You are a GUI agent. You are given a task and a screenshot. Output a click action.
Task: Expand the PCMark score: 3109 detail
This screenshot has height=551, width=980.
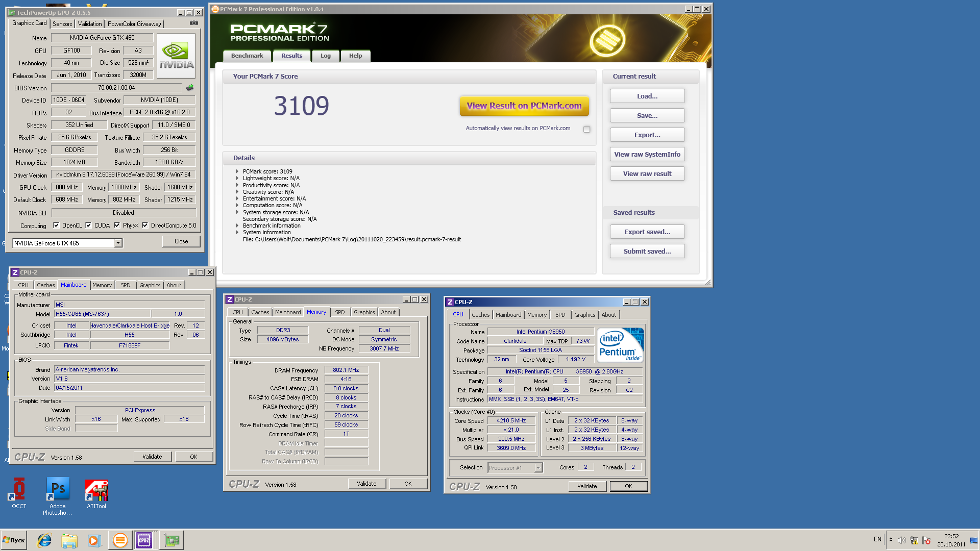[x=237, y=171]
